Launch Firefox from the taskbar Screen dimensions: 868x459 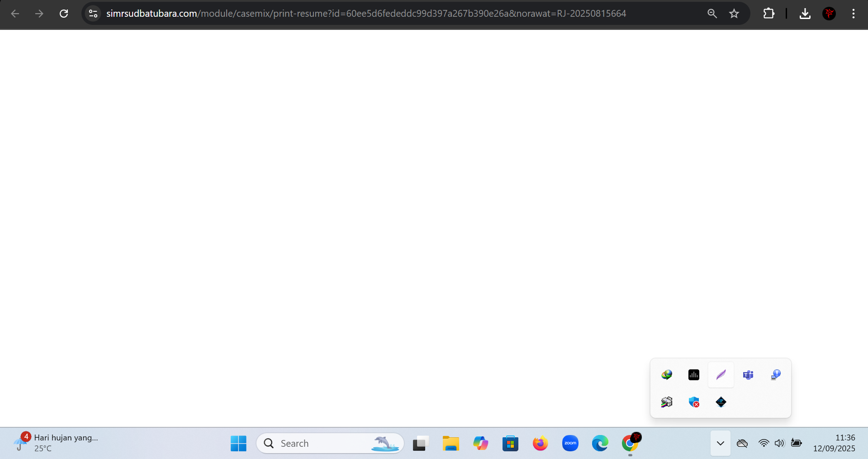[540, 443]
